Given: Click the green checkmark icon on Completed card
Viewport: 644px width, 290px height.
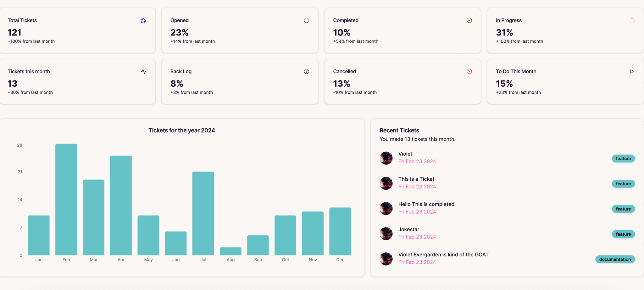Looking at the screenshot, I should tap(469, 20).
